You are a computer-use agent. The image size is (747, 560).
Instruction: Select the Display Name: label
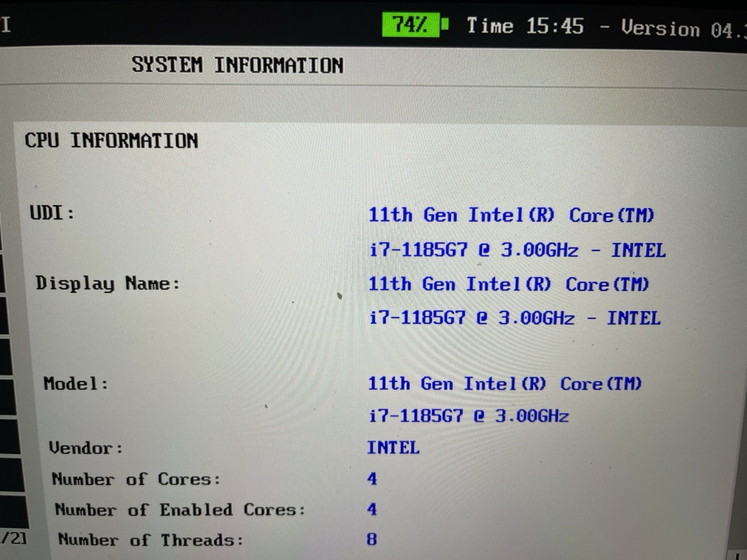click(x=108, y=283)
